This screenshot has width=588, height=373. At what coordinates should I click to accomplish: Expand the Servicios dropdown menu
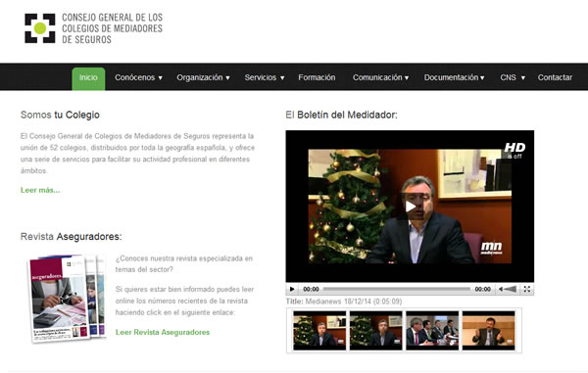point(265,77)
